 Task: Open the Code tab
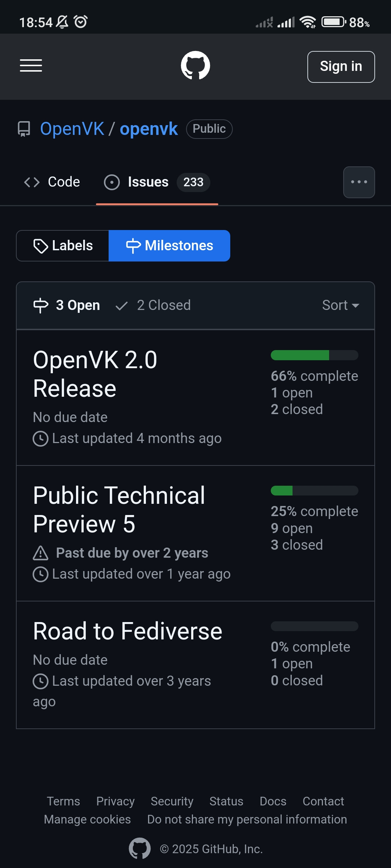52,182
